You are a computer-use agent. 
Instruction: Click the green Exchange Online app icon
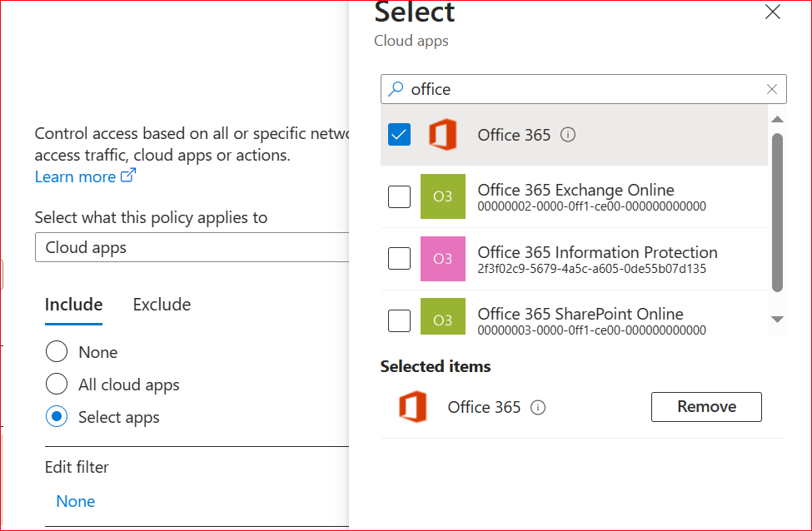[442, 196]
